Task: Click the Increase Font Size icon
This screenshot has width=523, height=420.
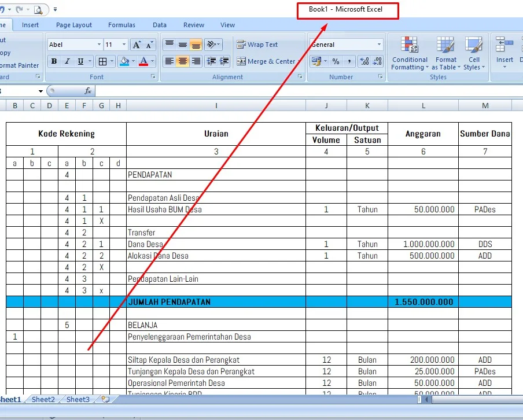Action: (137, 45)
